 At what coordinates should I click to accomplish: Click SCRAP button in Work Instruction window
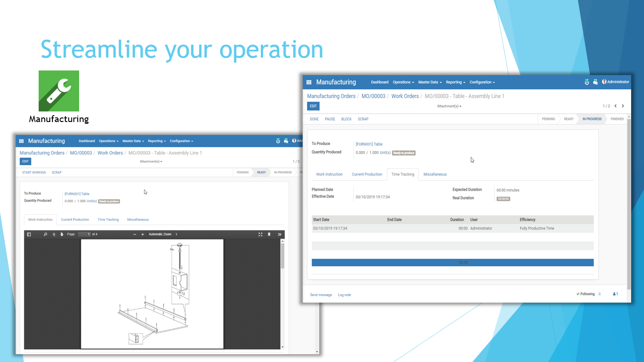tap(57, 172)
